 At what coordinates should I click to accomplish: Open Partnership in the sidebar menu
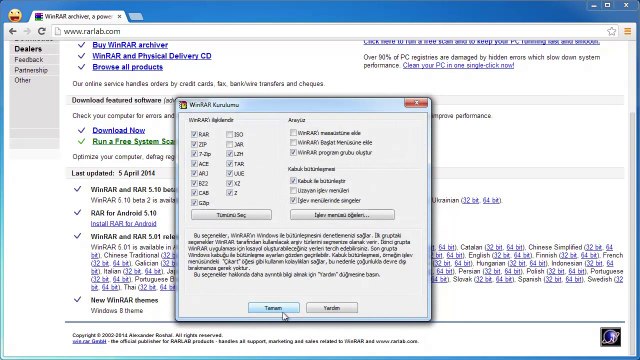coord(31,70)
